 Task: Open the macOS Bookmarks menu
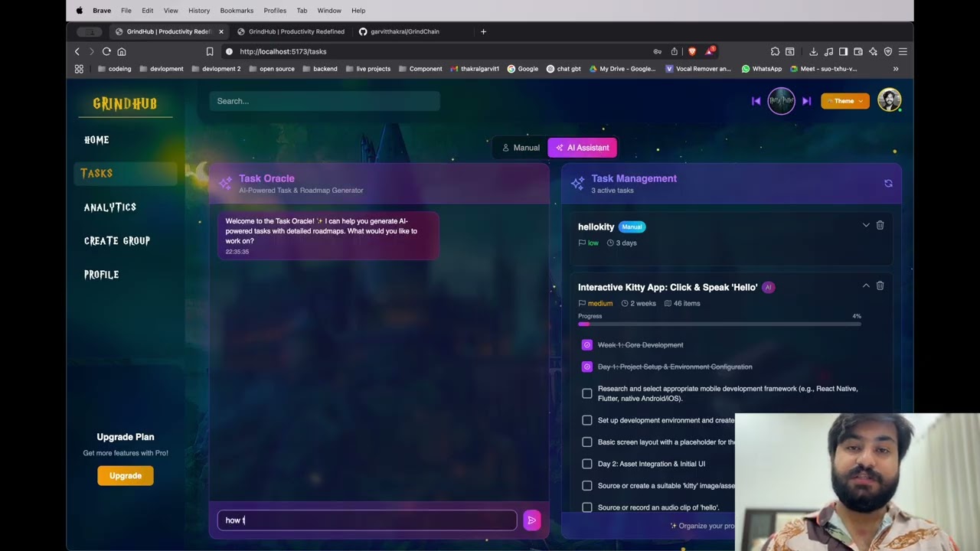point(237,11)
